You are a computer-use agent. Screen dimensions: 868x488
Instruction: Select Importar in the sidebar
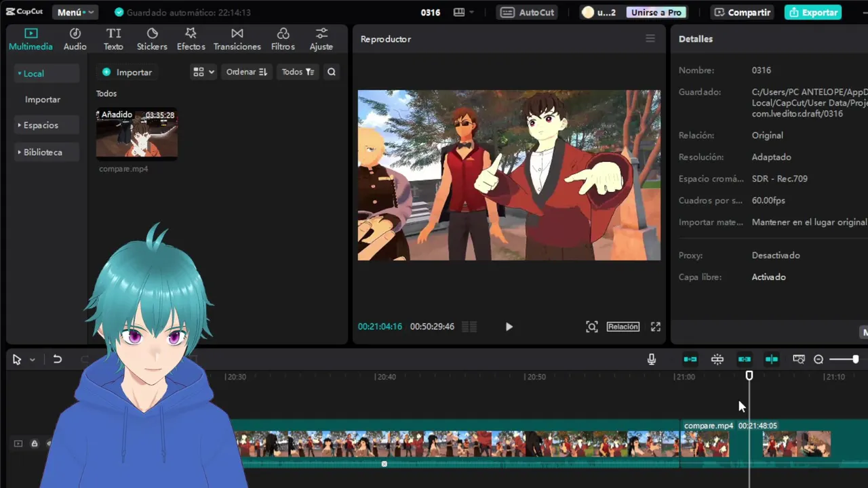43,99
